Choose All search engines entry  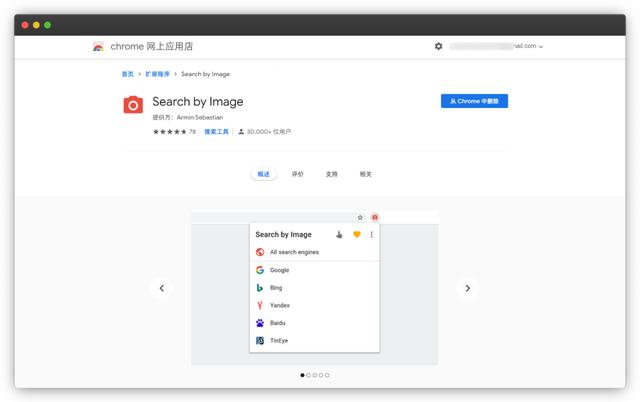coord(314,252)
